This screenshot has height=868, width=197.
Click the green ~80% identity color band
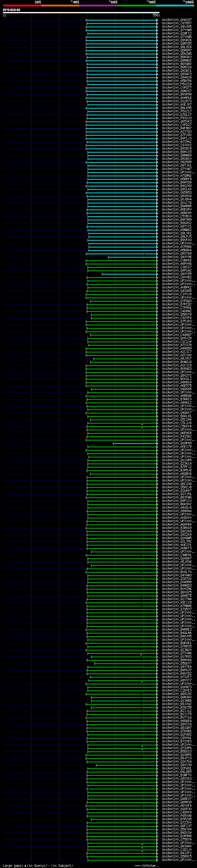tap(137, 6)
